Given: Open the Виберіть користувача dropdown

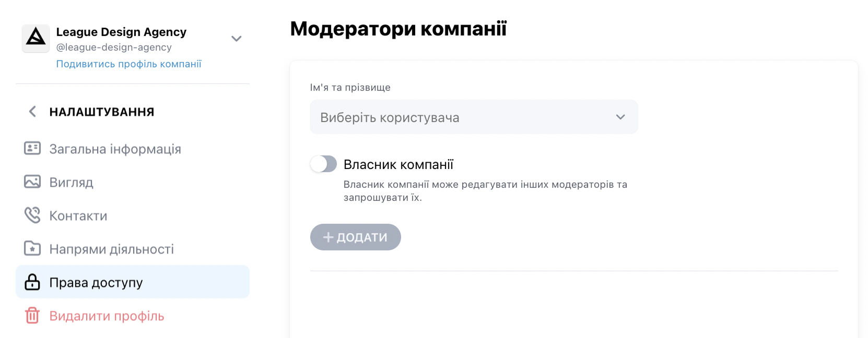Looking at the screenshot, I should [x=474, y=117].
